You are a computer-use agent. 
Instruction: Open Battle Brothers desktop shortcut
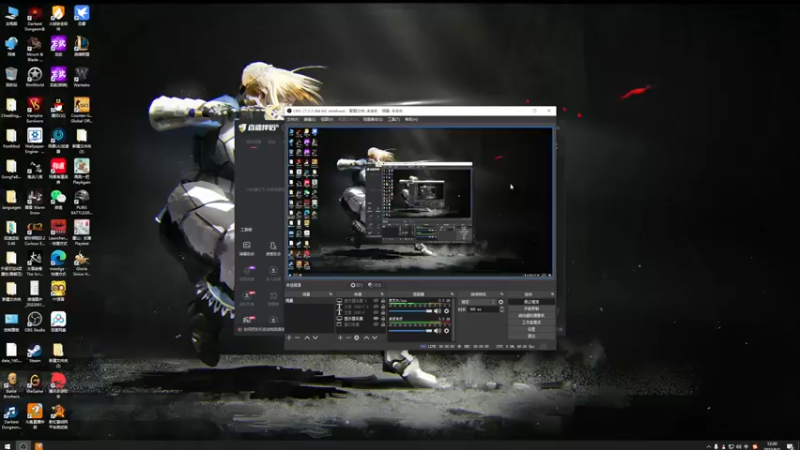11,385
